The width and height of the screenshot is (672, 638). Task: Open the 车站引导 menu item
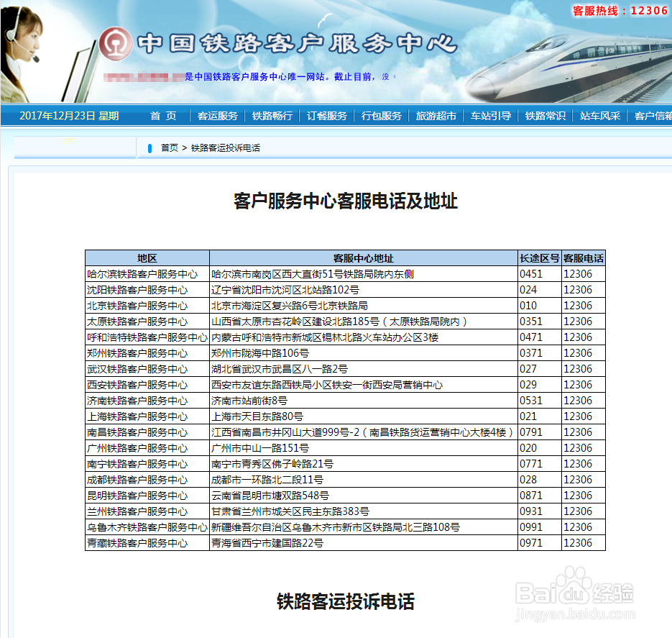point(491,116)
